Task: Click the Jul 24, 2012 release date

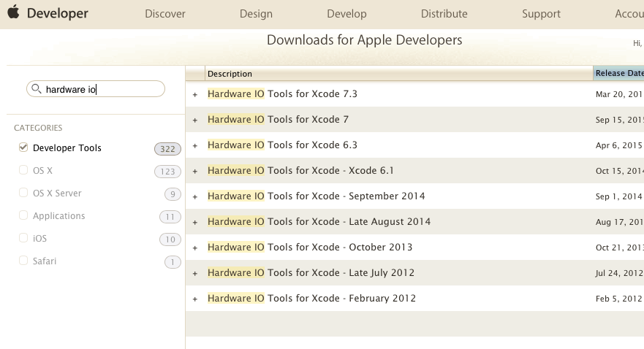Action: click(x=619, y=273)
